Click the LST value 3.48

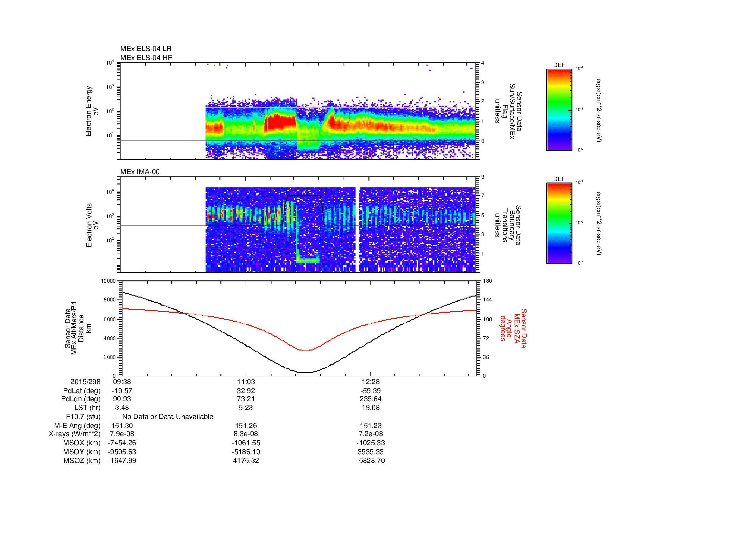[x=122, y=408]
